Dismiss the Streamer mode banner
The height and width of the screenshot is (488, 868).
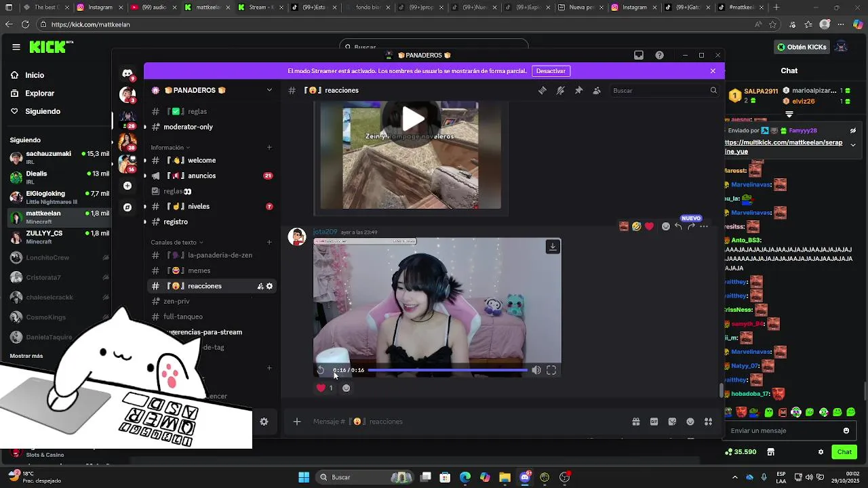(713, 70)
